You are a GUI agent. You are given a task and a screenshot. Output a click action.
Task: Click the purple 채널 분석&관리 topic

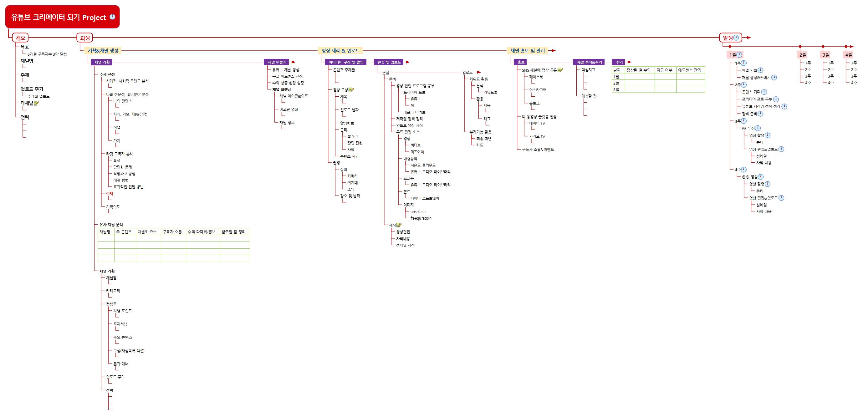point(589,62)
